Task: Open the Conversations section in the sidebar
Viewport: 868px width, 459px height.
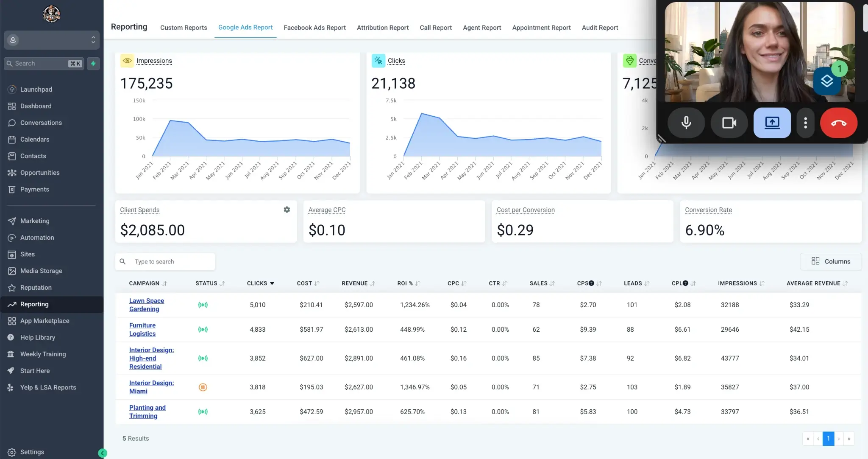Action: (x=41, y=123)
